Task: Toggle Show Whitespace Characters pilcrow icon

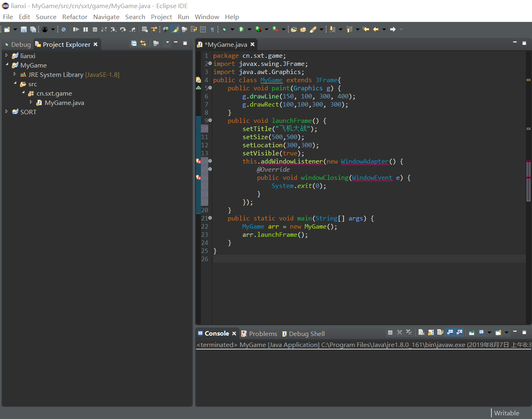Action: (x=212, y=29)
